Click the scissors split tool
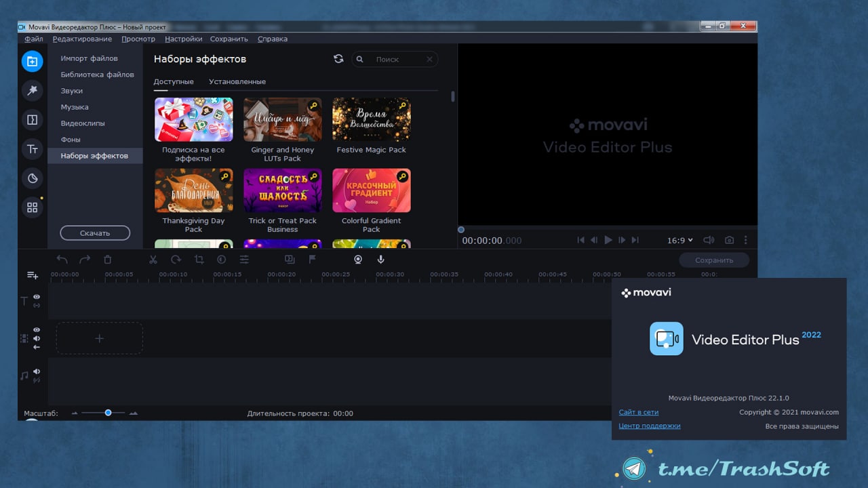The width and height of the screenshot is (868, 488). point(153,260)
